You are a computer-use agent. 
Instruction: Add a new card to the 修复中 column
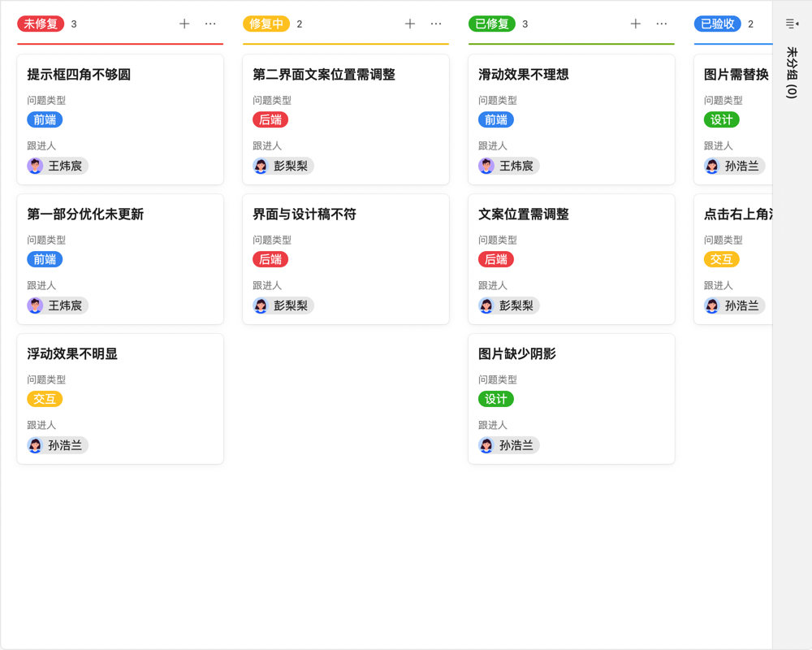(x=410, y=24)
